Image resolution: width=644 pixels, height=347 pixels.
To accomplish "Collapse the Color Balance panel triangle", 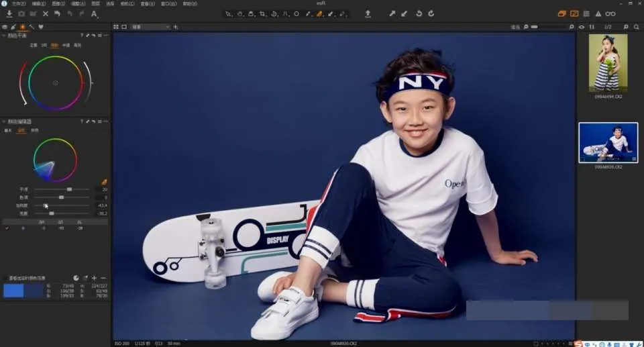I will click(4, 36).
